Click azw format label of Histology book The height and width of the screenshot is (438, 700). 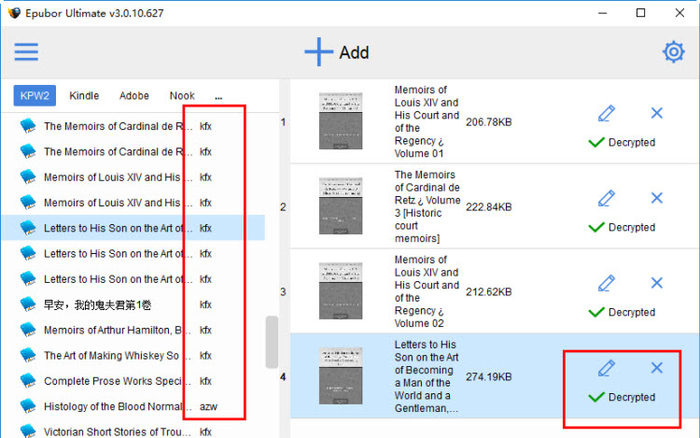208,406
